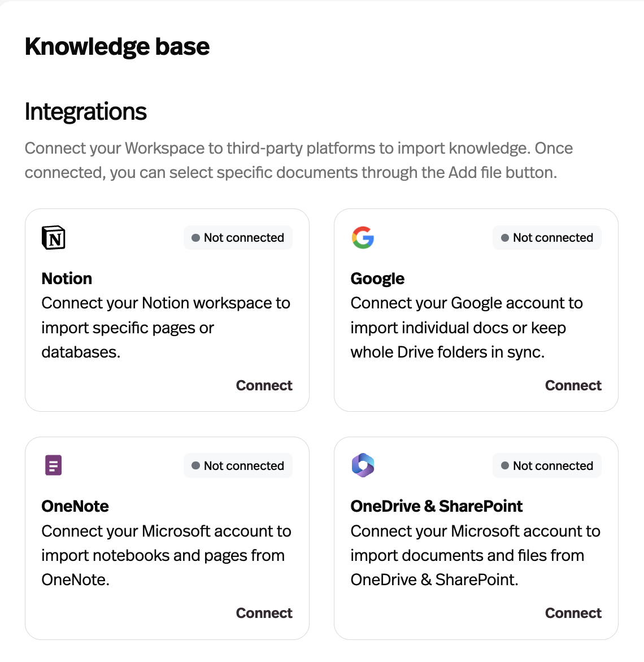Screen dimensions: 644x662
Task: Click the Integrations section heading
Action: point(85,112)
